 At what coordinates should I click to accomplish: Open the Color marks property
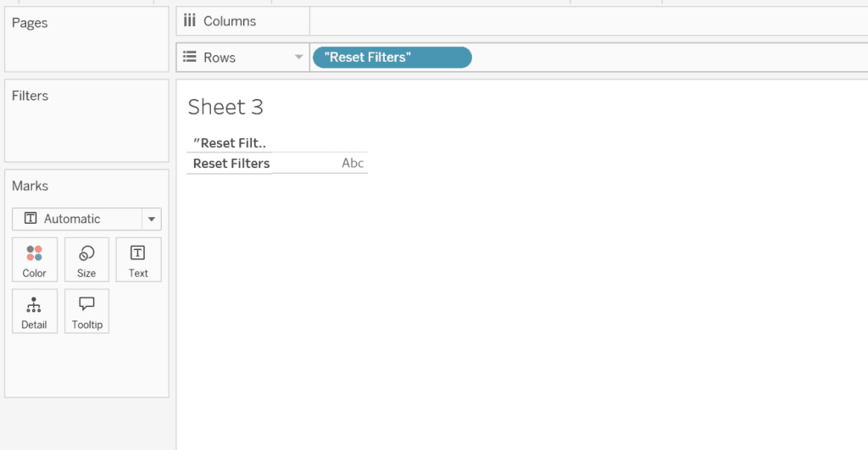pos(35,259)
